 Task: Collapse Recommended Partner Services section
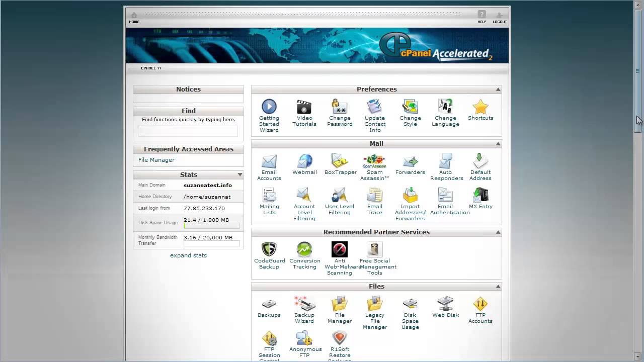(x=498, y=232)
